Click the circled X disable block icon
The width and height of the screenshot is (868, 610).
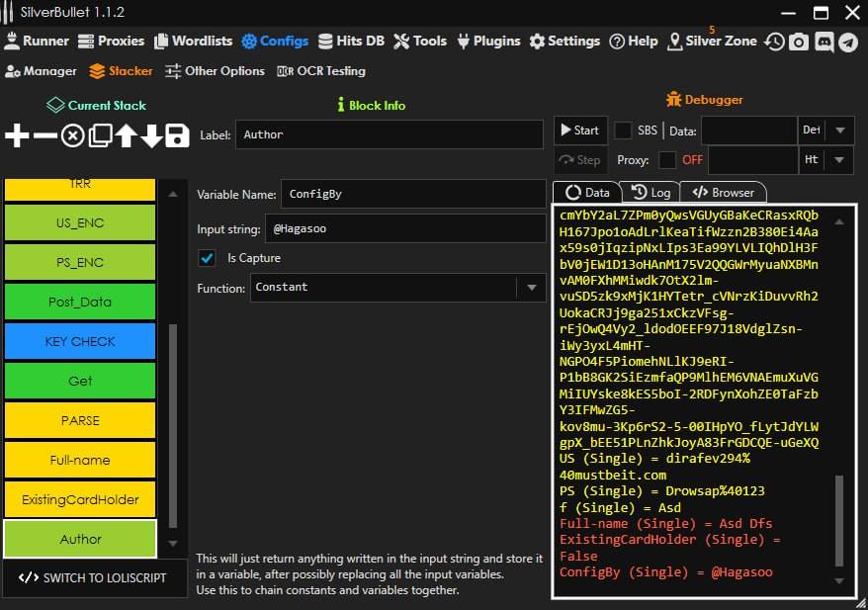72,136
